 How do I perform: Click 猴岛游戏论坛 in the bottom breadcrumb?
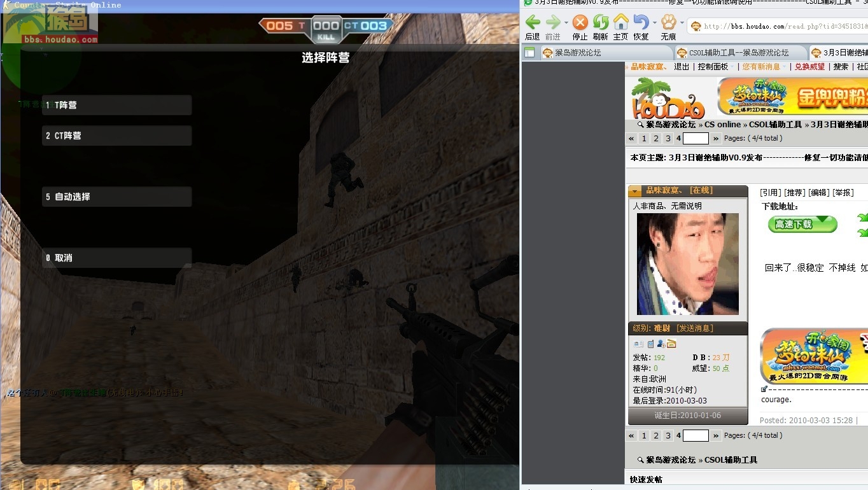pyautogui.click(x=671, y=460)
